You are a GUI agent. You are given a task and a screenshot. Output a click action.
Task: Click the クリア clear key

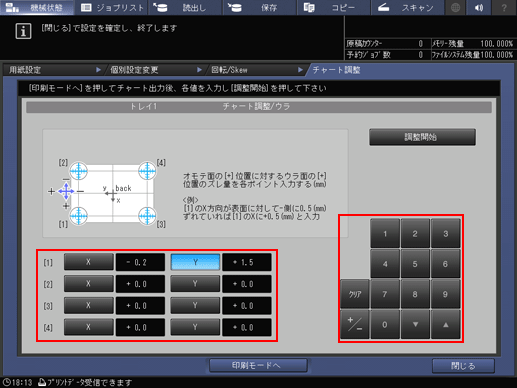[355, 294]
